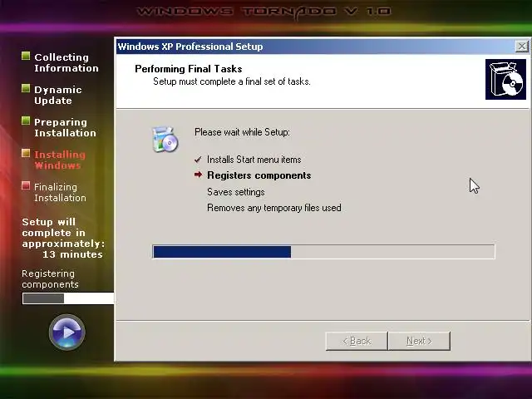Screen dimensions: 532x399
Task: Click the Removes any temporary files used text
Action: (274, 208)
